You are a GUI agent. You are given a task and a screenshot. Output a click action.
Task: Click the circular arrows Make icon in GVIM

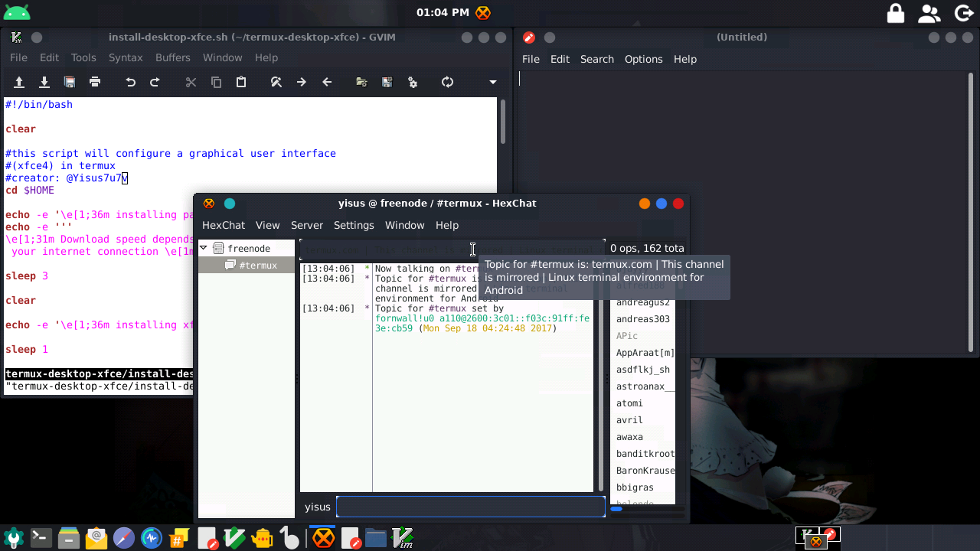coord(448,82)
